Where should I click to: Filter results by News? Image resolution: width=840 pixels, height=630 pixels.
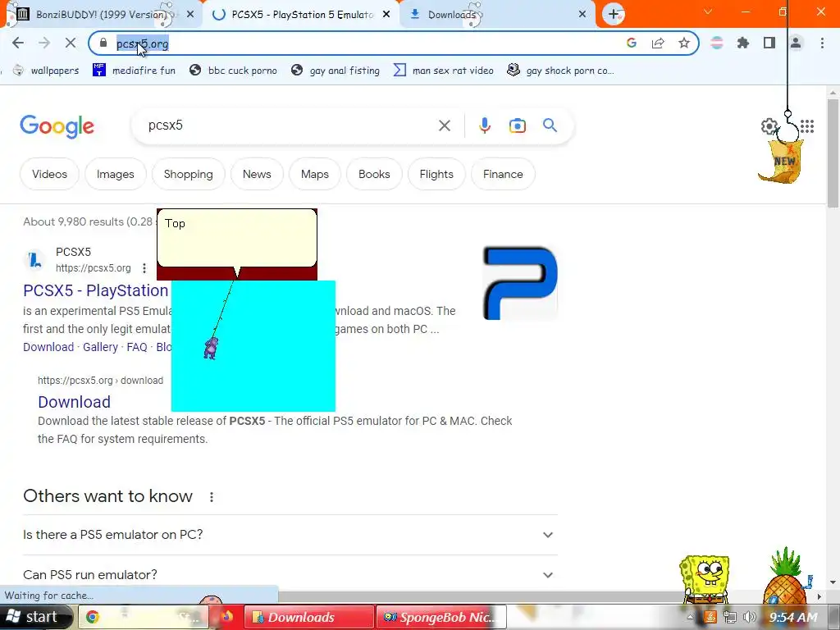(257, 174)
